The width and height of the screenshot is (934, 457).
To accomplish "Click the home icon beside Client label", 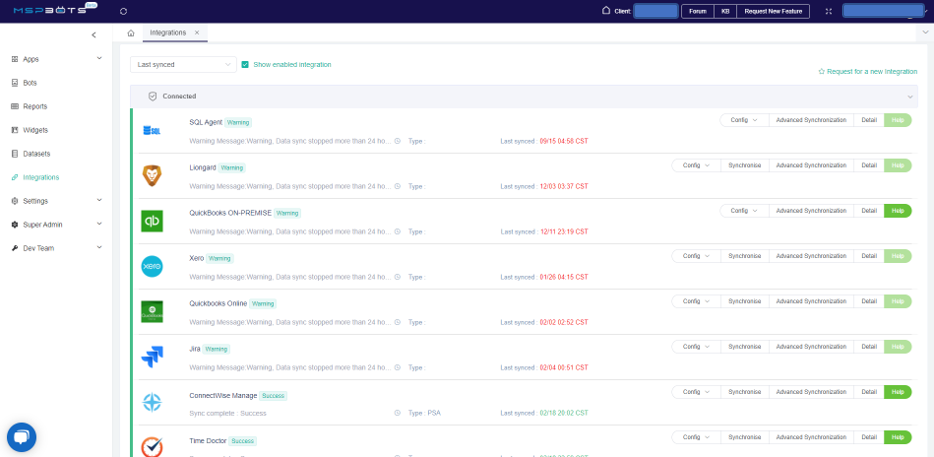I will [x=606, y=10].
